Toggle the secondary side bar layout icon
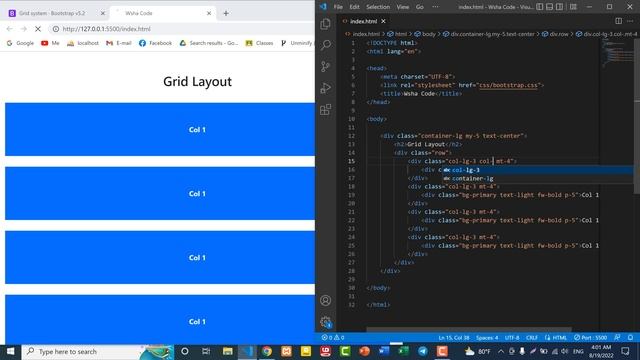 559,7
